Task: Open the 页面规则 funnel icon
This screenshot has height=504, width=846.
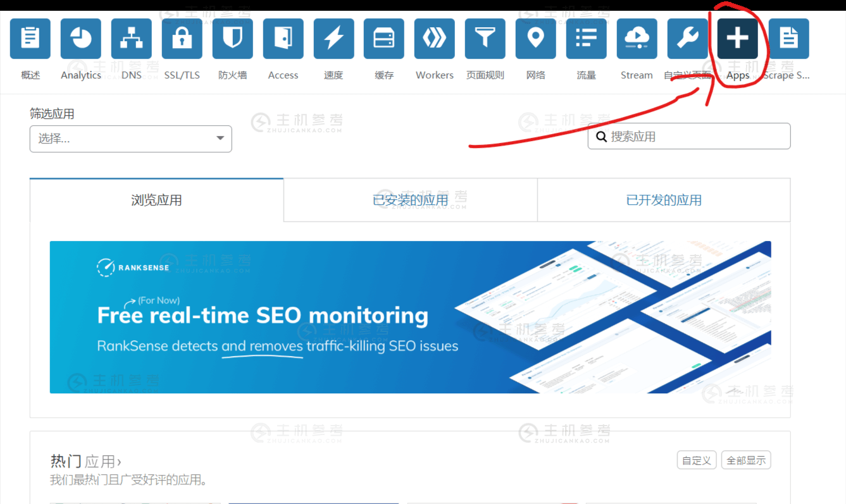Action: point(485,39)
